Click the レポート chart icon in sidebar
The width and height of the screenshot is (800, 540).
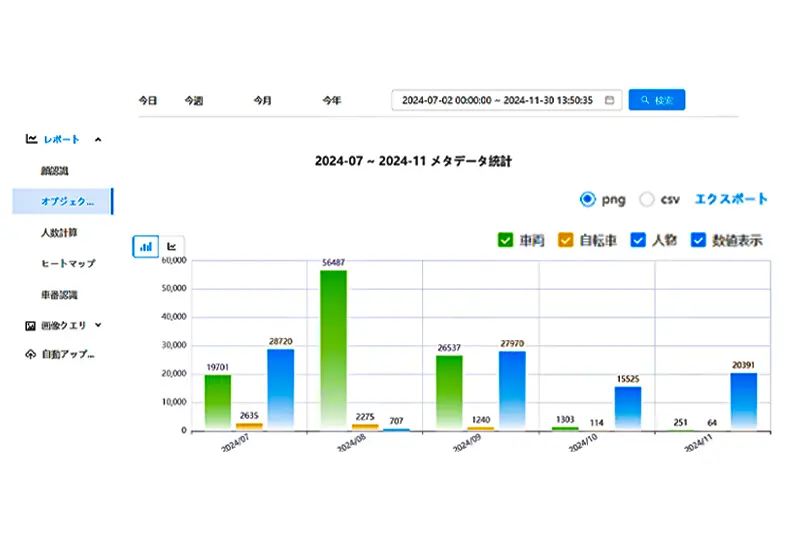point(32,139)
